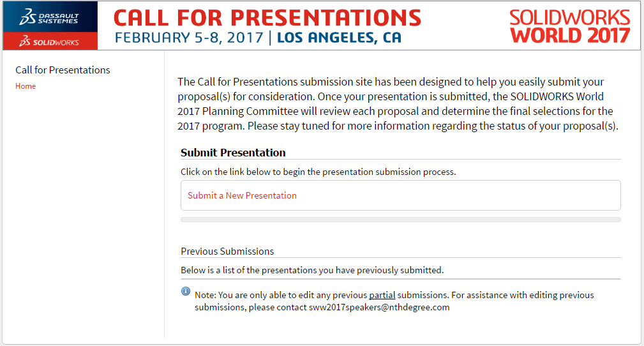This screenshot has height=346, width=644.
Task: Click inside the presentation submission box
Action: (400, 195)
